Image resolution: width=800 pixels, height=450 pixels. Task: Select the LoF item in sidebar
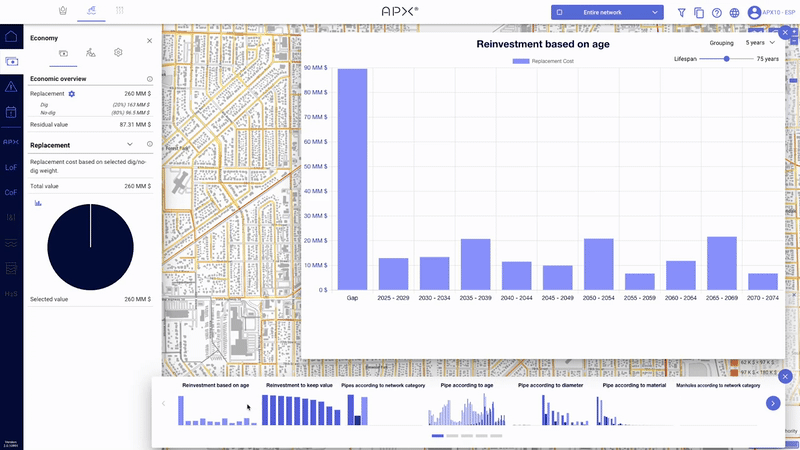[x=11, y=167]
